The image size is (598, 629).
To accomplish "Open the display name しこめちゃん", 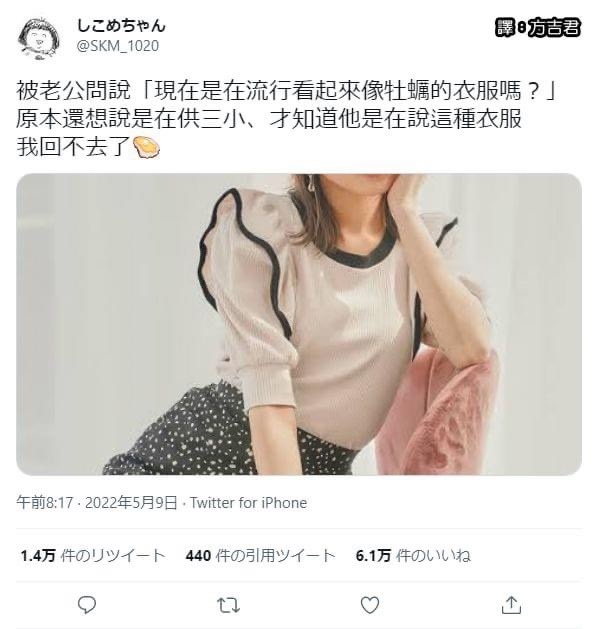I will coord(121,26).
